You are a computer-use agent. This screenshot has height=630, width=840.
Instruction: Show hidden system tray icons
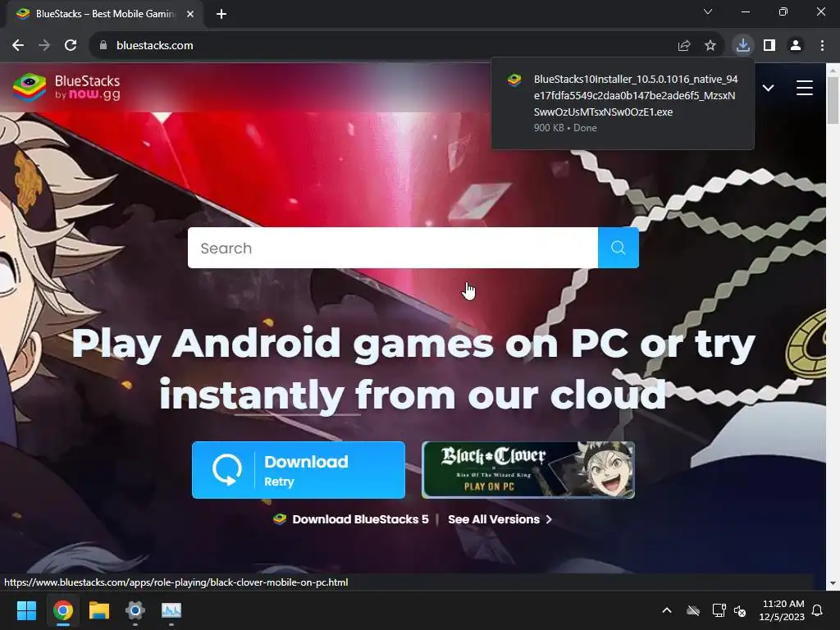[x=667, y=610]
